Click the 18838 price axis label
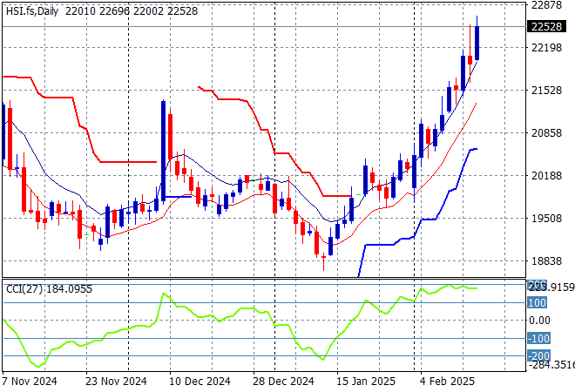 [x=547, y=261]
